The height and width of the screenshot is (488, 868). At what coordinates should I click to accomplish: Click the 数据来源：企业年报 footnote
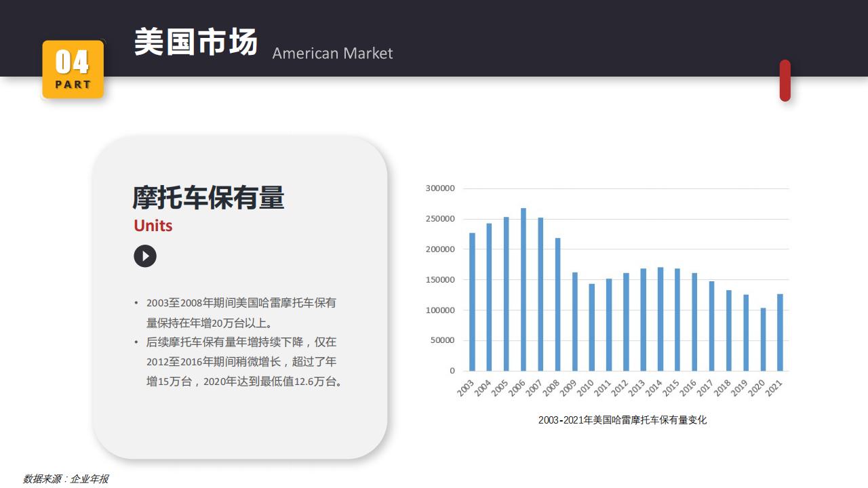(x=66, y=479)
